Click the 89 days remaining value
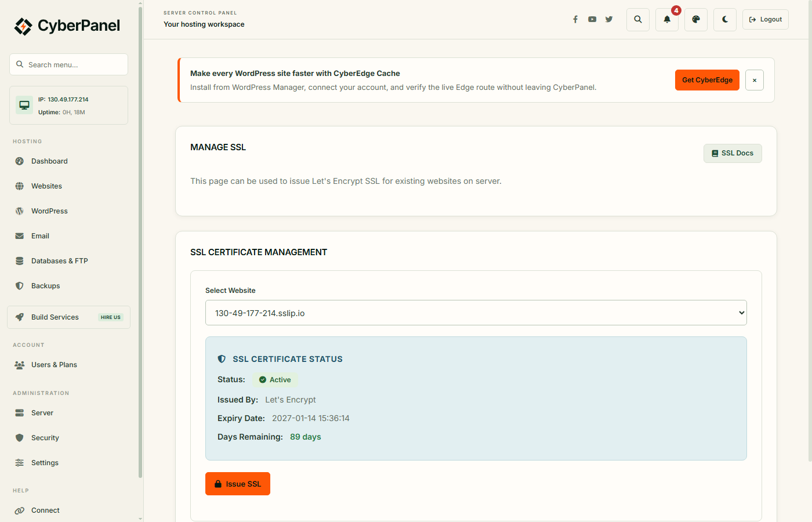This screenshot has width=812, height=522. point(306,437)
